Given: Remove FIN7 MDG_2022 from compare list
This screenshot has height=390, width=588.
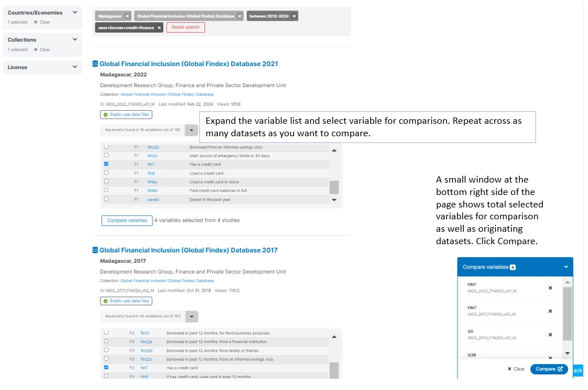Looking at the screenshot, I should [550, 288].
